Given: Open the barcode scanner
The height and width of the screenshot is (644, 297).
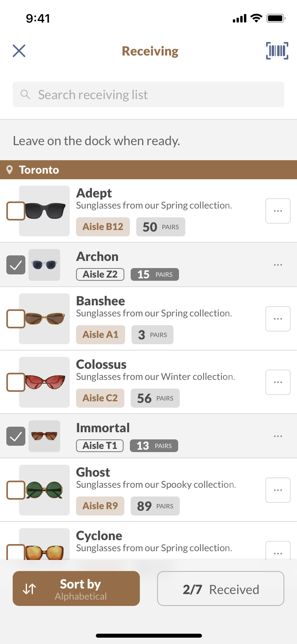Looking at the screenshot, I should [277, 51].
